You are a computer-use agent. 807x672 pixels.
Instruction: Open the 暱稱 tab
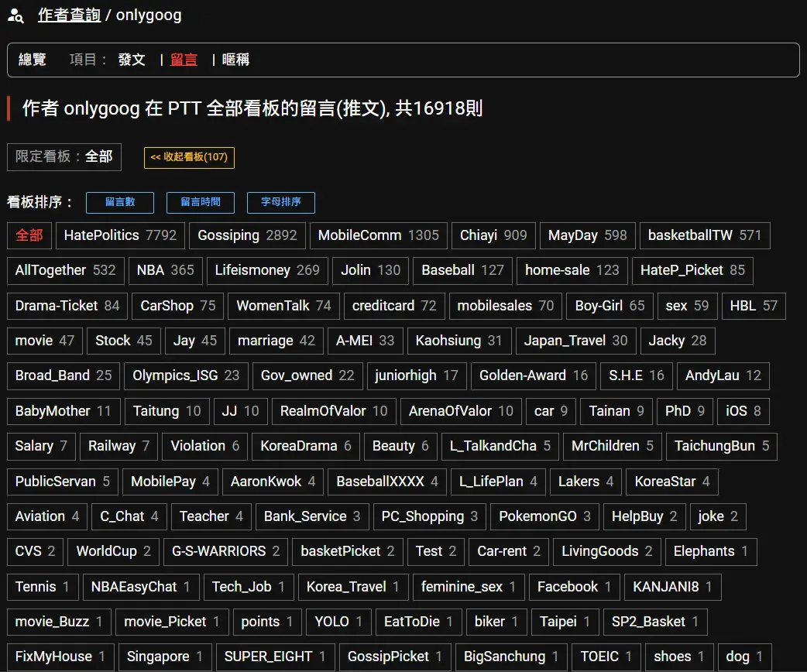[235, 60]
